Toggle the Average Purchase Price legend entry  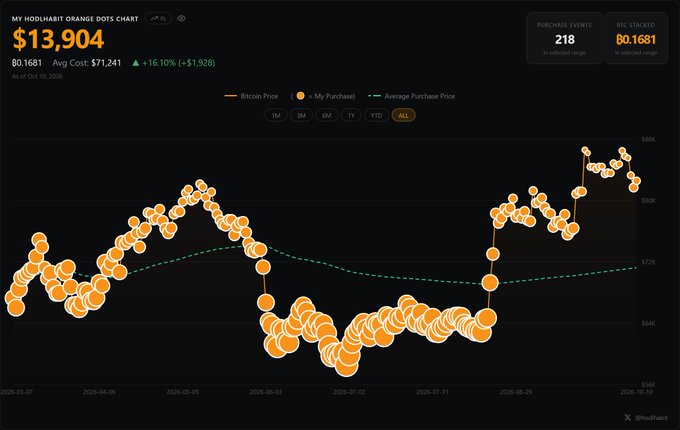pyautogui.click(x=412, y=96)
